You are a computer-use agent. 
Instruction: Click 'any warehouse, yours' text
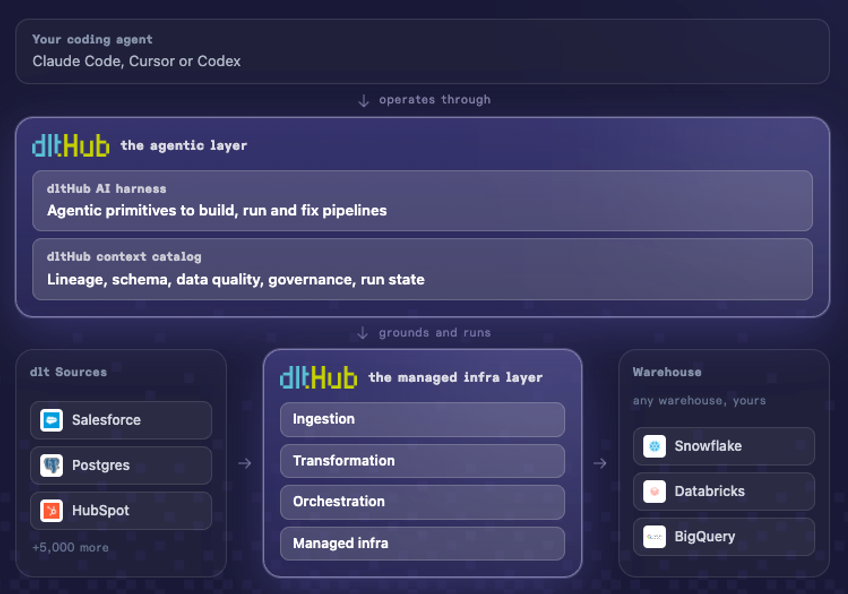pos(699,401)
